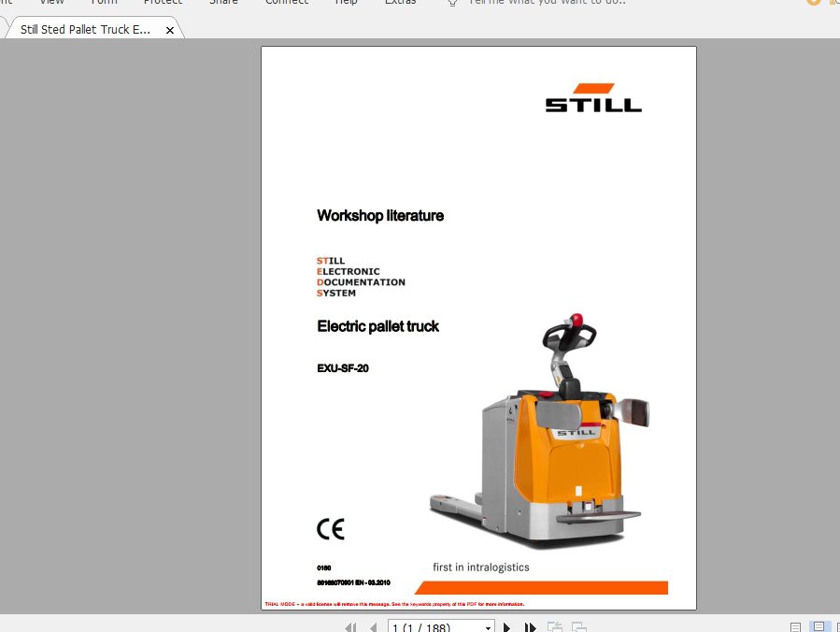Open the page number dropdown arrow
Image resolution: width=840 pixels, height=632 pixels.
pyautogui.click(x=488, y=627)
